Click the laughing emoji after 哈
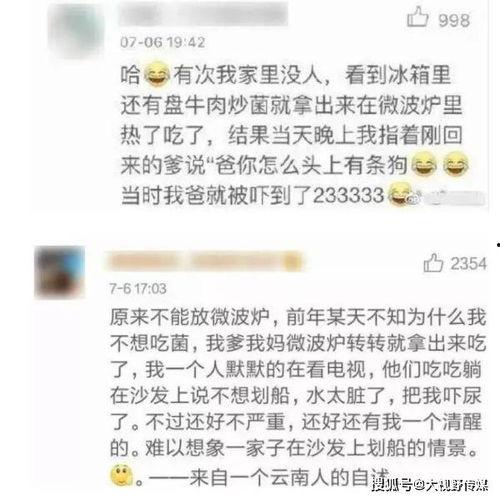This screenshot has height=499, width=500. 157,74
